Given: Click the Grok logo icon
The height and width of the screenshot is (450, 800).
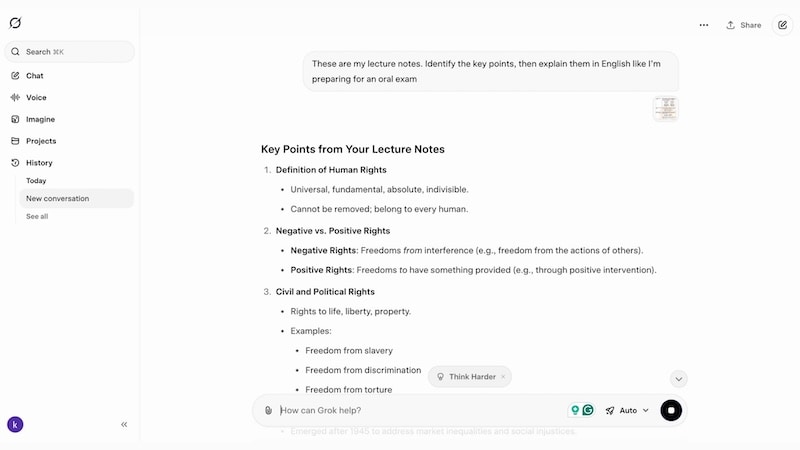Looking at the screenshot, I should [x=15, y=23].
